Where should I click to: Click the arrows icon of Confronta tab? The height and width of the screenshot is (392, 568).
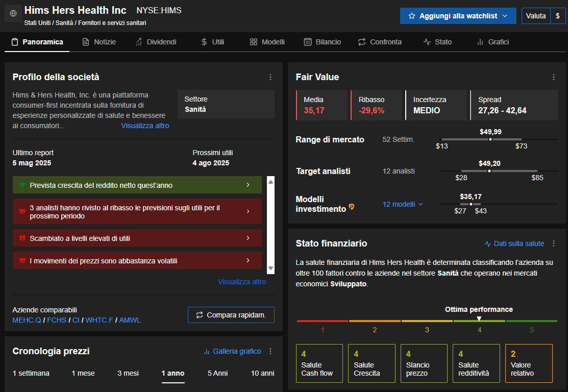362,42
